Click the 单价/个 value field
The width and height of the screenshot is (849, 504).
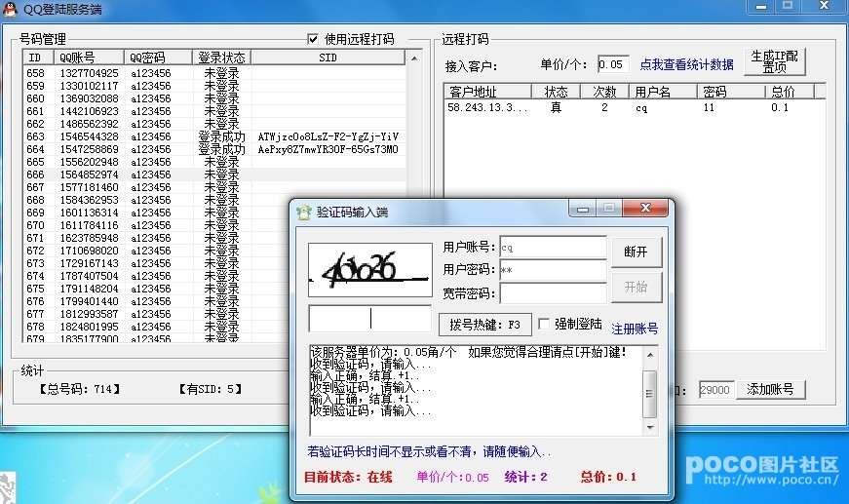pyautogui.click(x=613, y=64)
